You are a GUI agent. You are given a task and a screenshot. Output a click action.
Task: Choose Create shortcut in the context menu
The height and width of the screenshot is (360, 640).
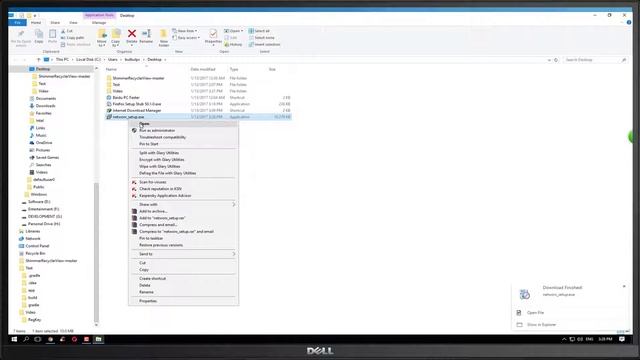[183, 278]
